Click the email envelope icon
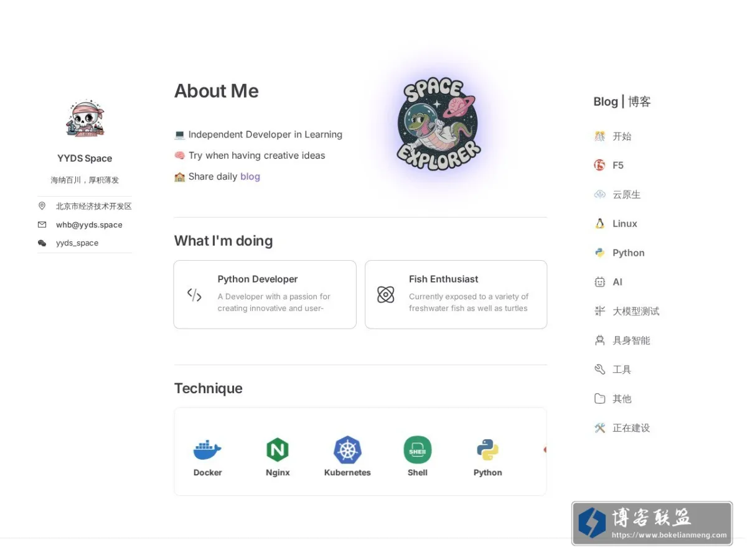The width and height of the screenshot is (747, 560). pyautogui.click(x=42, y=225)
